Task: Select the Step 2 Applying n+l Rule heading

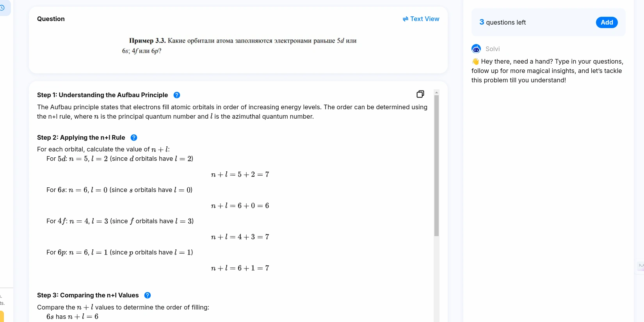Action: pyautogui.click(x=81, y=138)
